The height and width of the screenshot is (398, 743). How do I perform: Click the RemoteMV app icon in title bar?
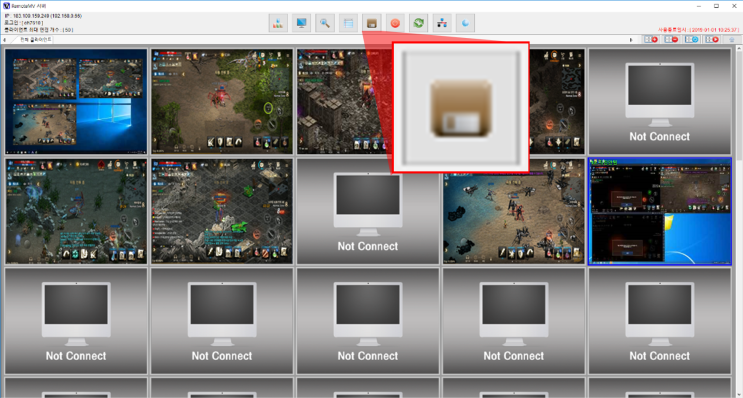(6, 6)
